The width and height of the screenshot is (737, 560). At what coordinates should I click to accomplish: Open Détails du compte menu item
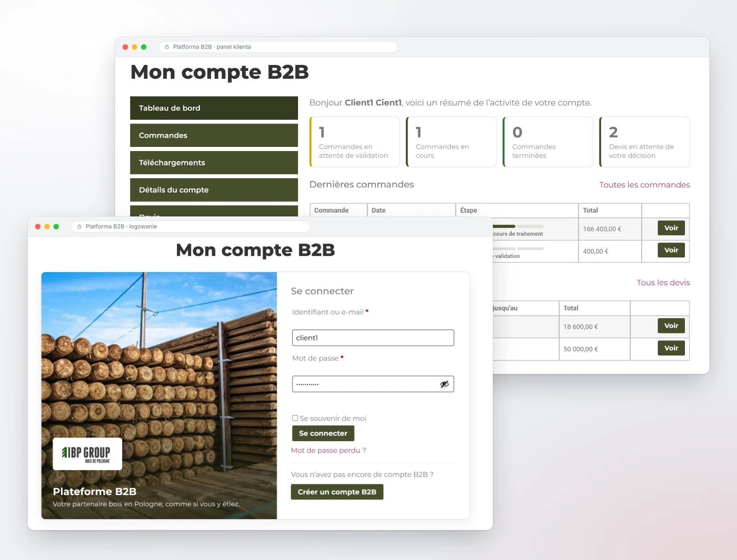point(214,190)
